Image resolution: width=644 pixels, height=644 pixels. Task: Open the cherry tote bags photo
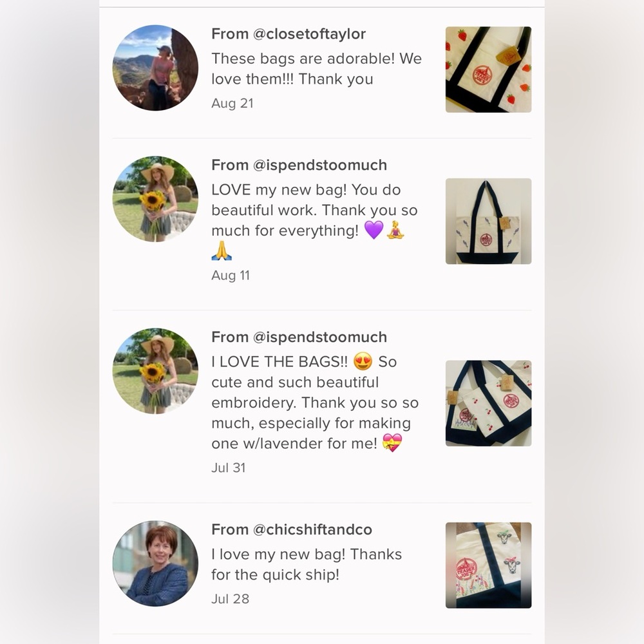click(488, 403)
